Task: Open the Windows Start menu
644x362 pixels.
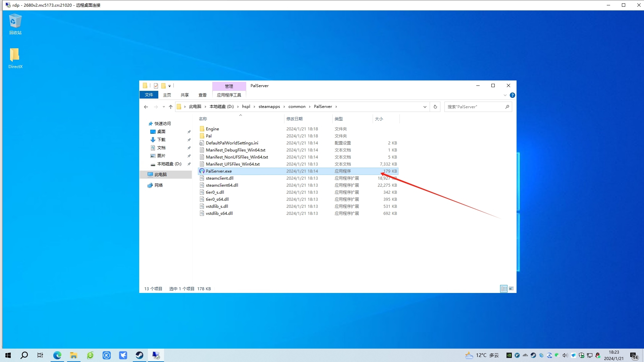Action: (8, 355)
